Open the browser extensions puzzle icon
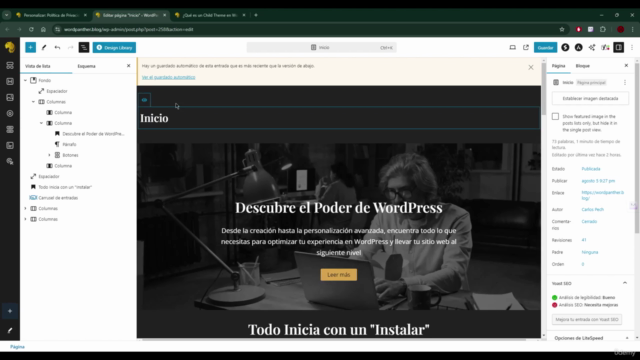 (x=603, y=29)
